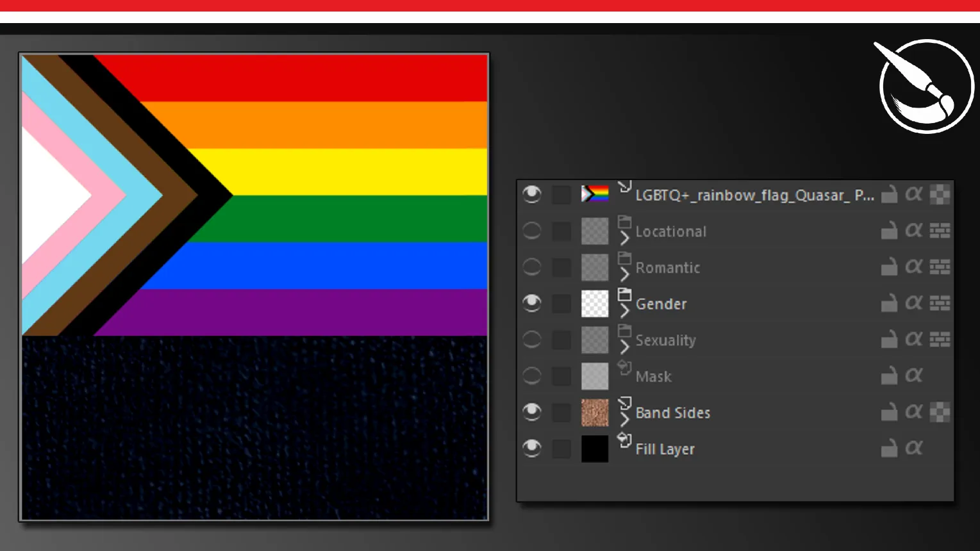Click pass-through icon on Locational group
980x551 pixels.
tap(940, 231)
